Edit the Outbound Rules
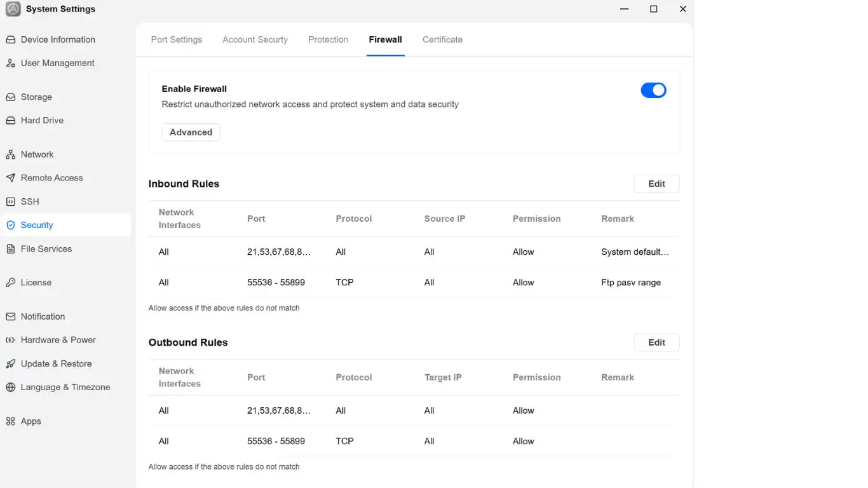The height and width of the screenshot is (488, 868). click(656, 342)
